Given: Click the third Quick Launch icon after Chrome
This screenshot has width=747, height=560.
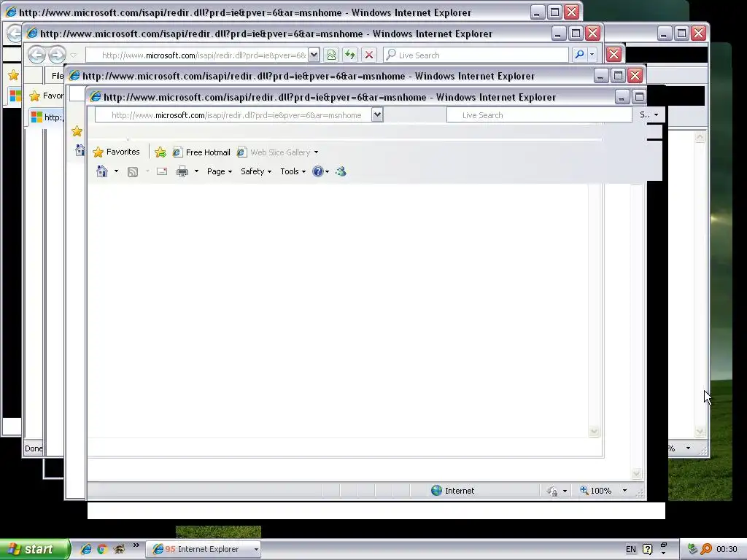Looking at the screenshot, I should tap(119, 549).
